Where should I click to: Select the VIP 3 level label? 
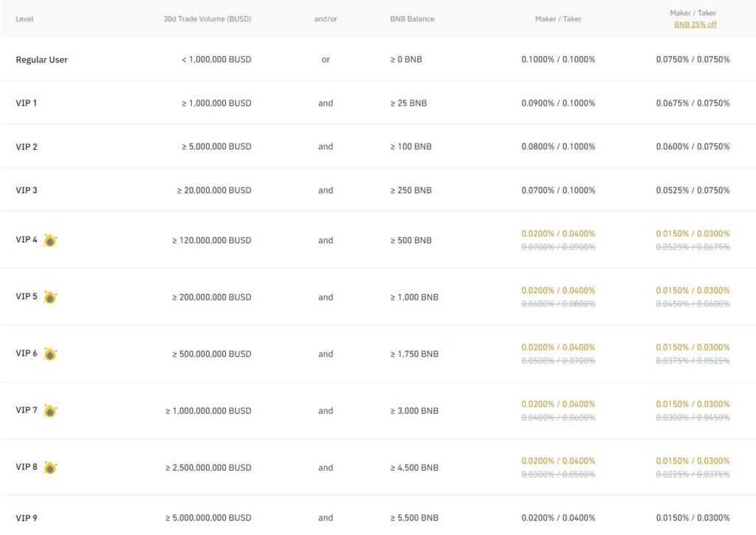click(26, 190)
